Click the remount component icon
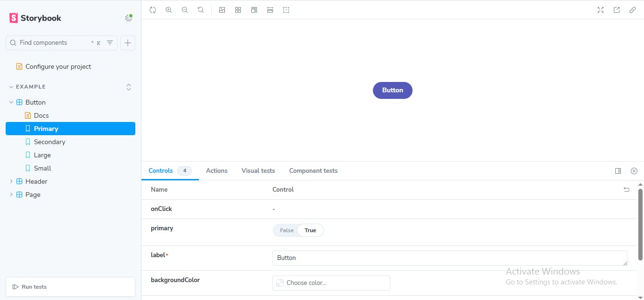The image size is (644, 300). (x=153, y=9)
